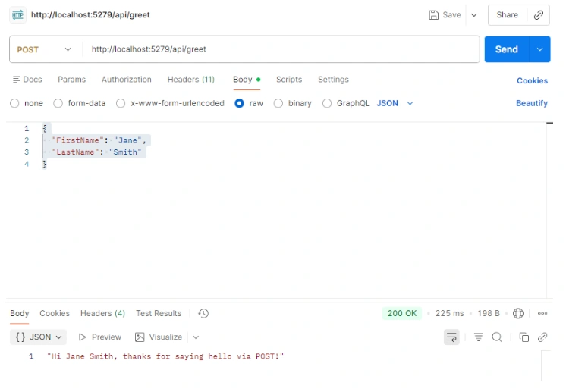Open response more options ellipsis
Screen dimensions: 566x392
(542, 313)
